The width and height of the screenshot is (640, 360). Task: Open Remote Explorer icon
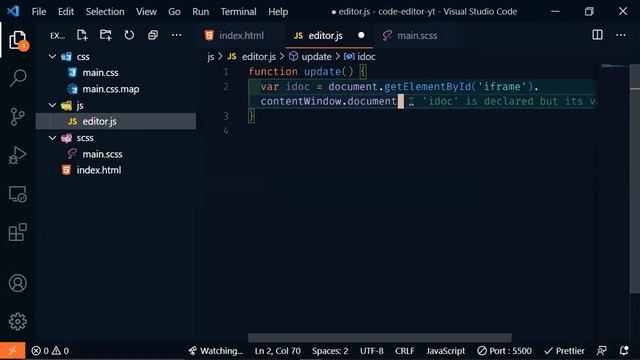coord(18,194)
